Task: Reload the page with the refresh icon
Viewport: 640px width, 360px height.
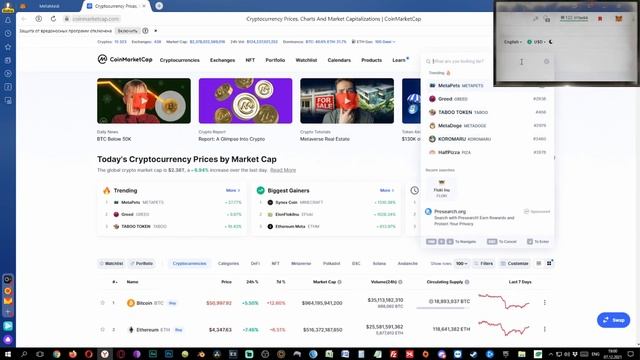Action: [x=53, y=19]
